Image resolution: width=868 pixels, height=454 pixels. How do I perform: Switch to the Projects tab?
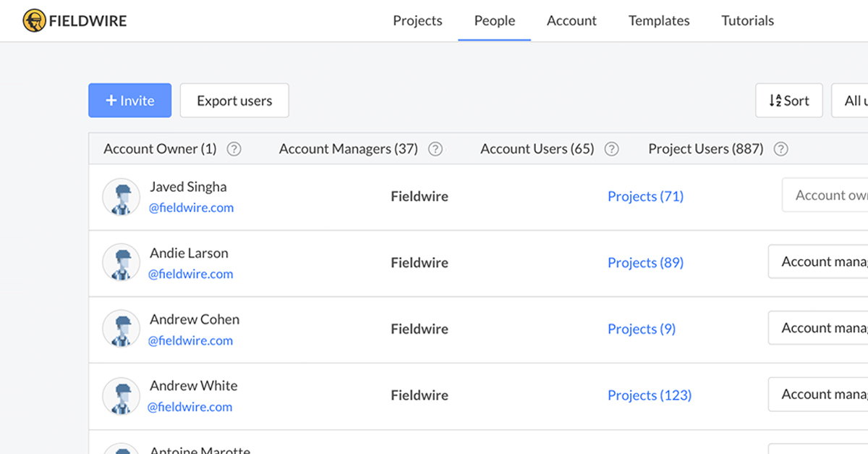[417, 21]
